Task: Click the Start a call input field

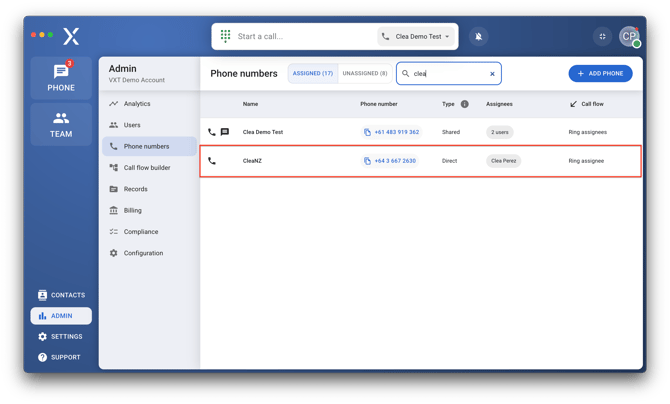Action: [300, 37]
